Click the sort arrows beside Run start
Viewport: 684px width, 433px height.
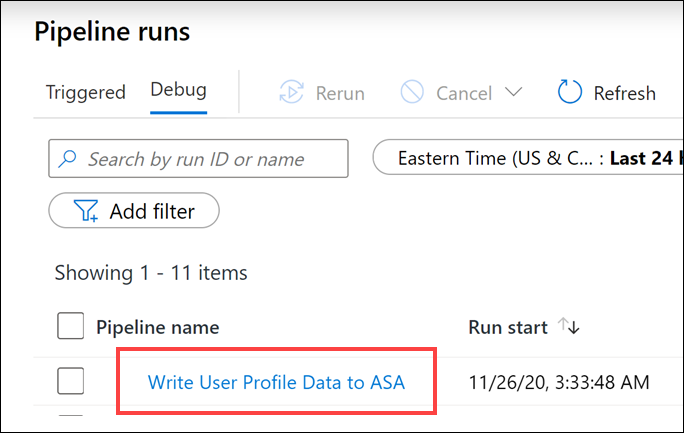[x=569, y=327]
